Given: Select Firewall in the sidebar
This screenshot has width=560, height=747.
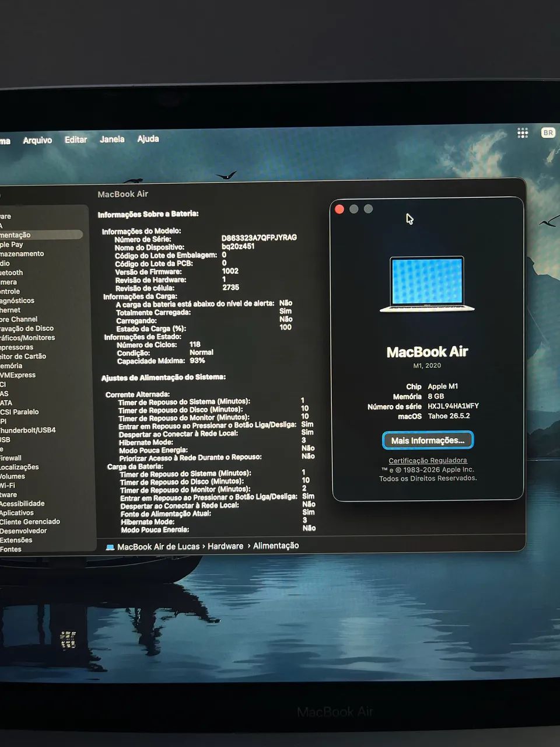Looking at the screenshot, I should point(11,458).
